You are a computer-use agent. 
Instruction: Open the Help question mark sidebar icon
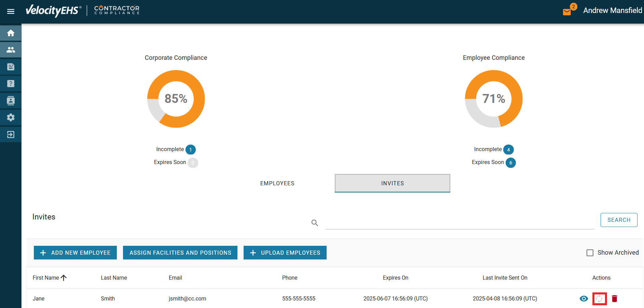[x=11, y=84]
